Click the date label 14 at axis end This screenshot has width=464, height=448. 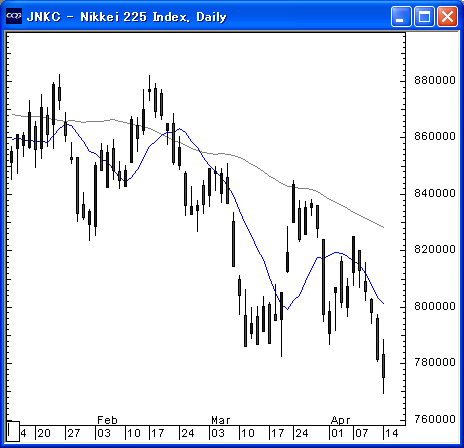point(392,433)
